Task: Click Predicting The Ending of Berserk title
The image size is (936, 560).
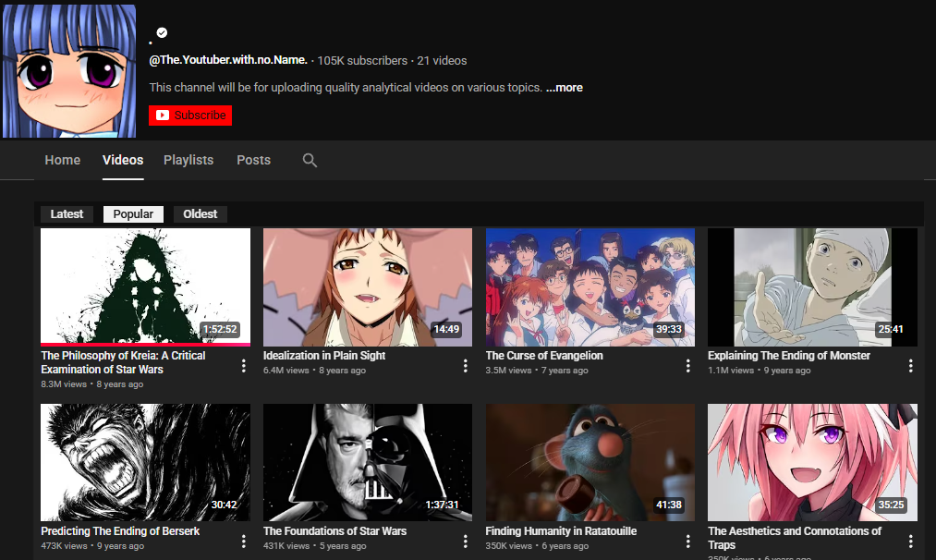Action: tap(120, 530)
